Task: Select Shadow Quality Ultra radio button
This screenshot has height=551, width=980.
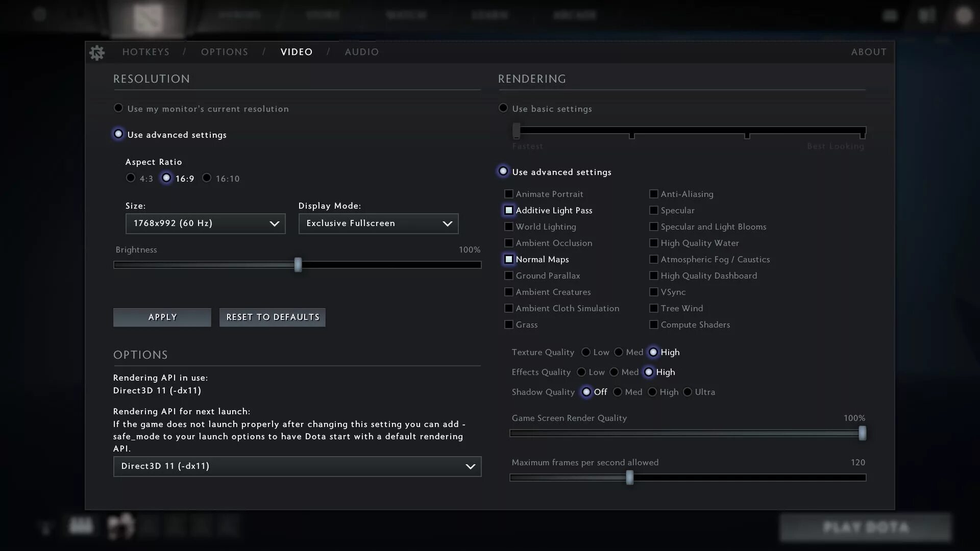Action: pos(687,391)
